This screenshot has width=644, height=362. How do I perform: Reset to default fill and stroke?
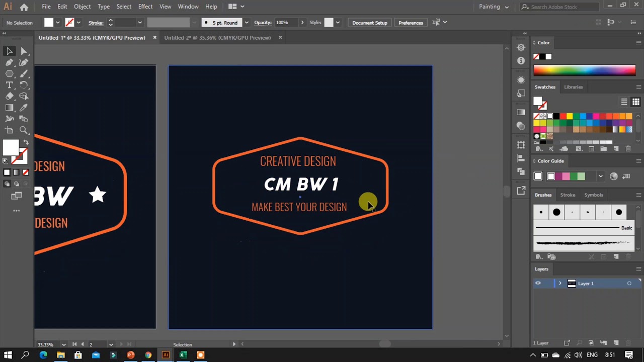pos(6,161)
